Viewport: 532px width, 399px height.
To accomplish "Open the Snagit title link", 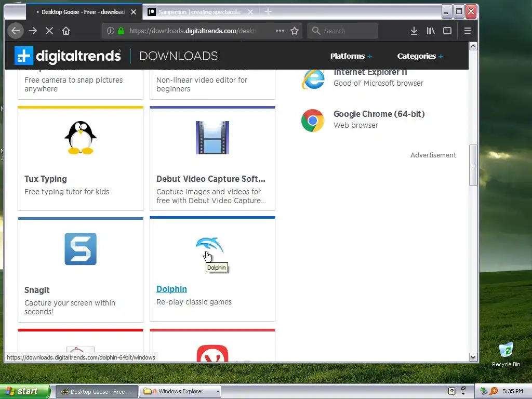I will point(37,290).
